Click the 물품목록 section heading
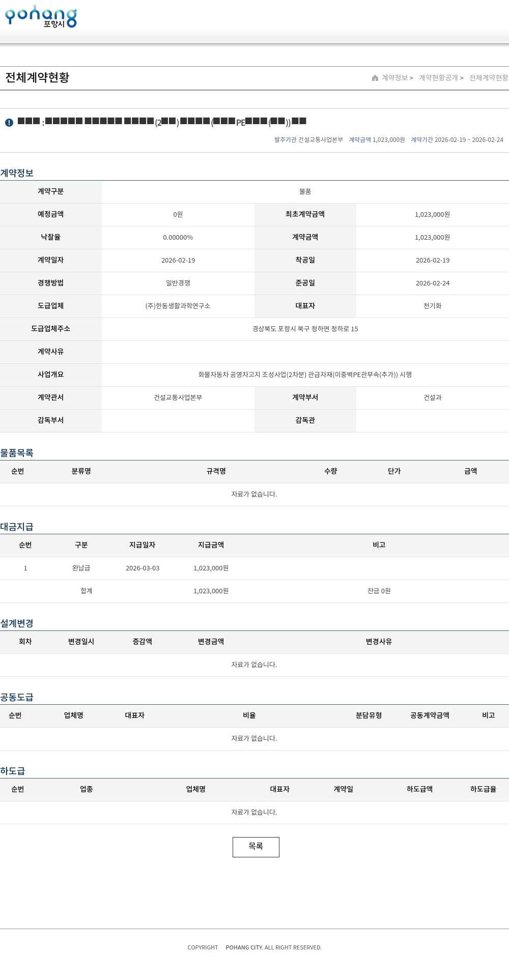The image size is (509, 980). pos(17,453)
